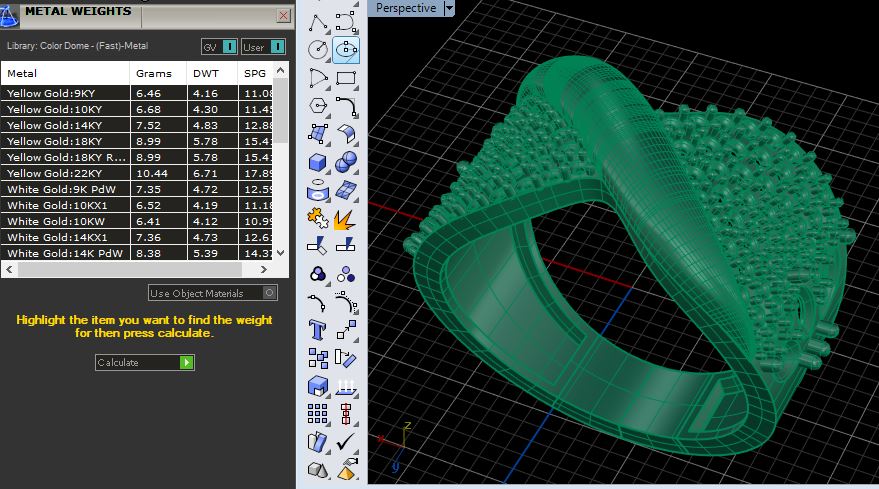Select the highlighted Ellipse tool
This screenshot has height=489, width=879.
tap(346, 49)
